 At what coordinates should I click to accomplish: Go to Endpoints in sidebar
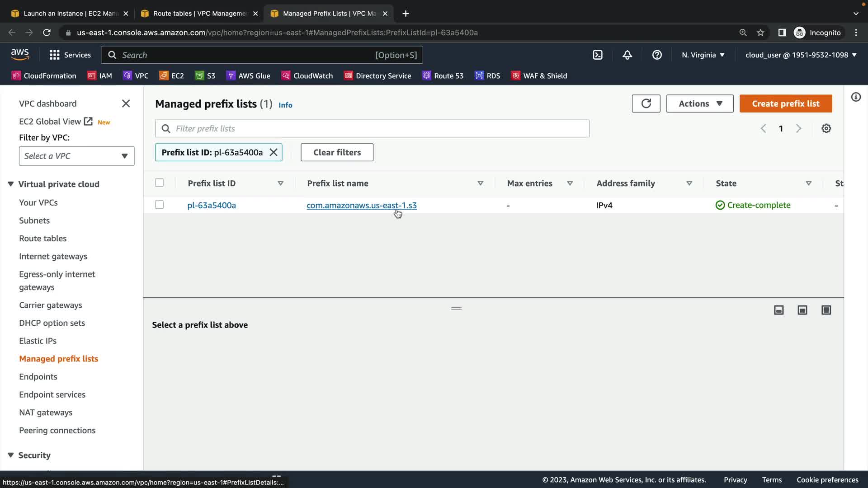tap(38, 377)
